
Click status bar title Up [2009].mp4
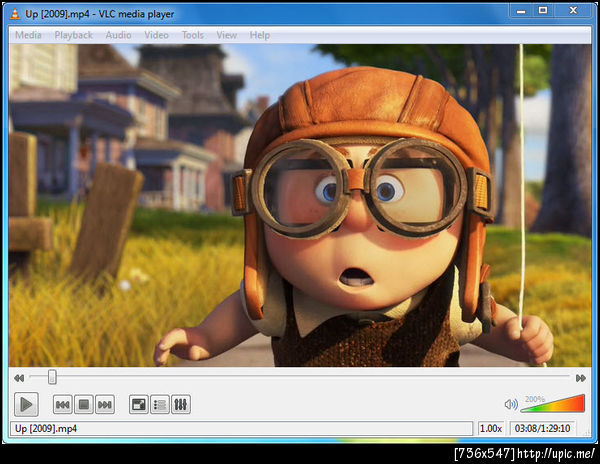(x=46, y=428)
